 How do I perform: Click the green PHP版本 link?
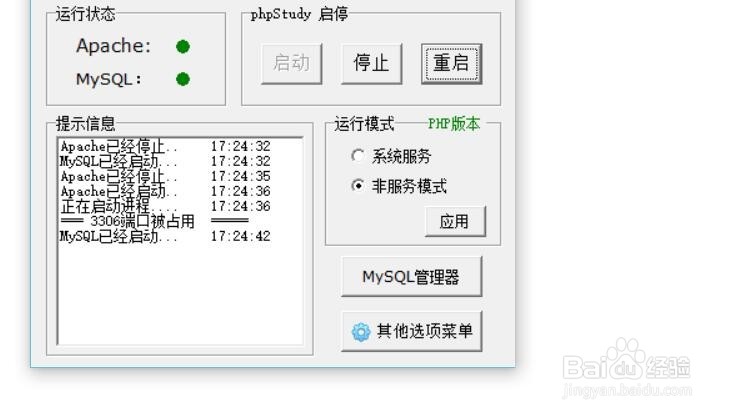(x=454, y=124)
